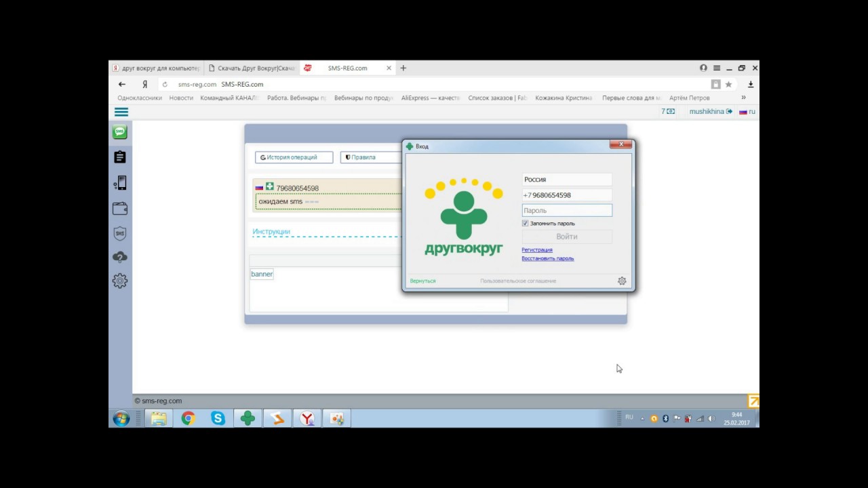The image size is (868, 488).
Task: Open Одноклассники bookmark
Action: pos(140,98)
